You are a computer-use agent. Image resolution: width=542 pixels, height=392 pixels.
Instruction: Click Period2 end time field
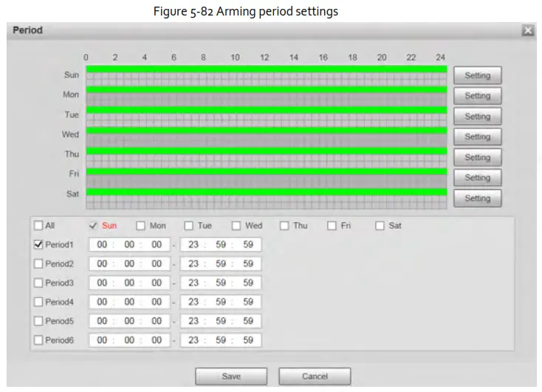[221, 264]
